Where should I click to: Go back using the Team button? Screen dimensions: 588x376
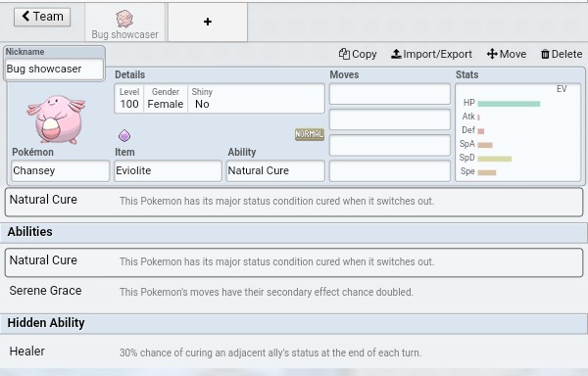(42, 17)
